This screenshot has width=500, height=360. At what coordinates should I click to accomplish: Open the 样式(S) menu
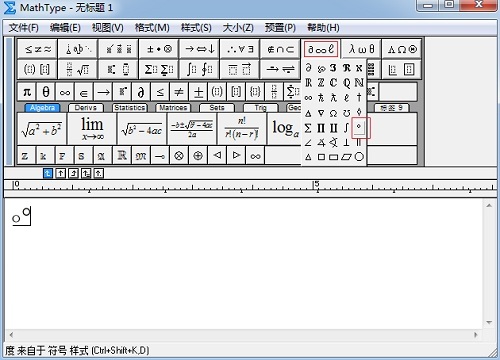(x=196, y=28)
